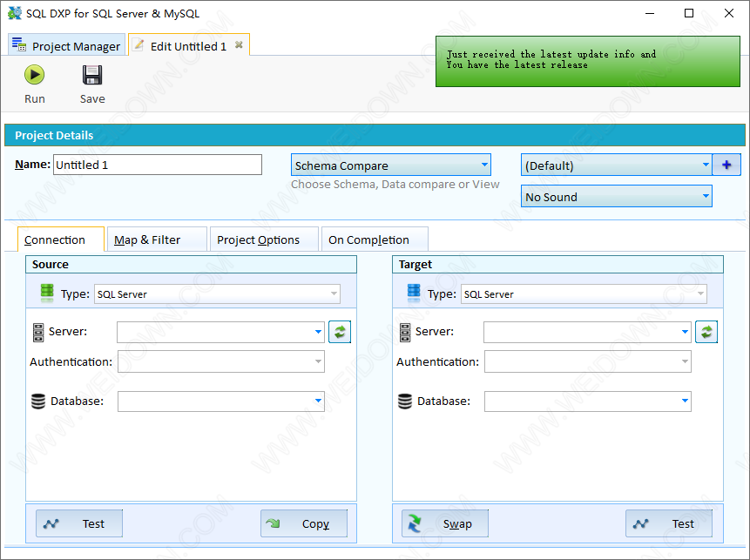
Task: Open the Target Authentication dropdown
Action: [587, 361]
